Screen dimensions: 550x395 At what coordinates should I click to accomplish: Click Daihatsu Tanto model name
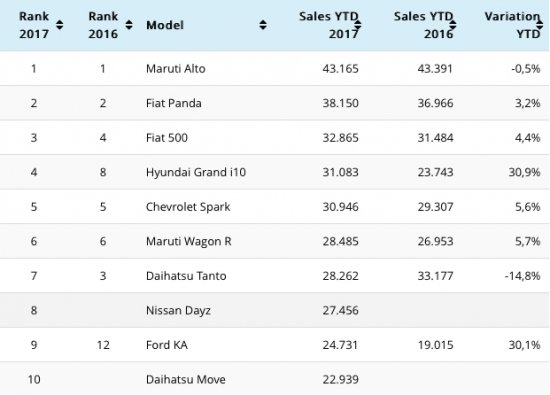186,276
